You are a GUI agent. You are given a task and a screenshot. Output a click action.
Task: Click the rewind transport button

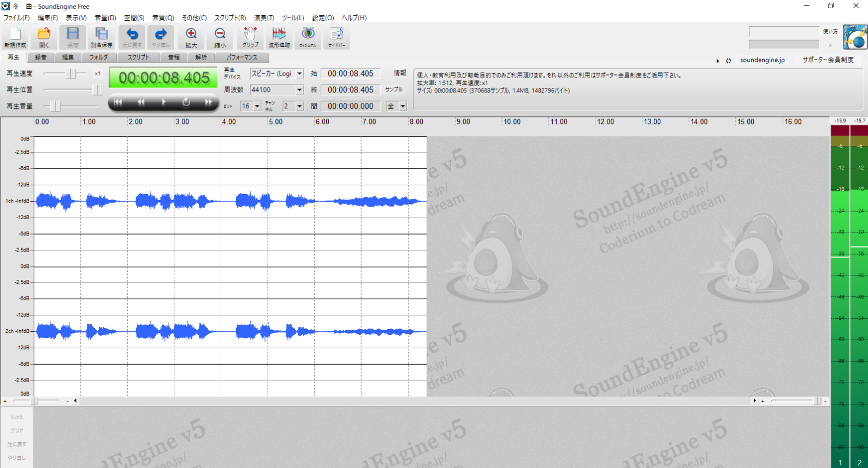tap(141, 102)
